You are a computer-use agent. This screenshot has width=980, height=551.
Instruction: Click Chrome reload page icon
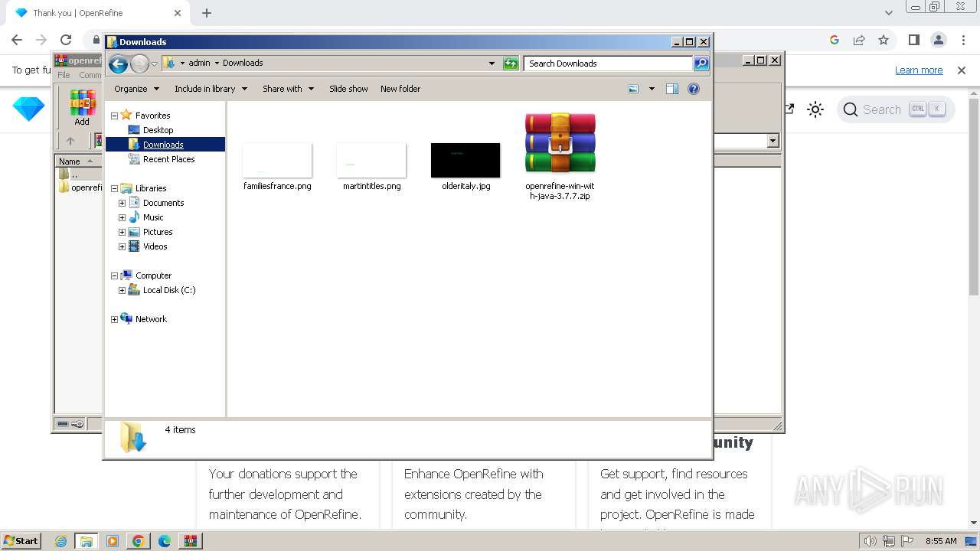click(66, 40)
